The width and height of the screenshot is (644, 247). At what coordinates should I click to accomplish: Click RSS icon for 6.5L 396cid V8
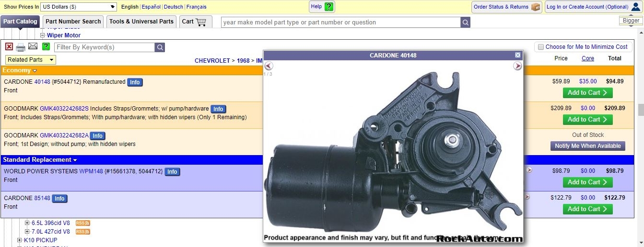tap(83, 223)
